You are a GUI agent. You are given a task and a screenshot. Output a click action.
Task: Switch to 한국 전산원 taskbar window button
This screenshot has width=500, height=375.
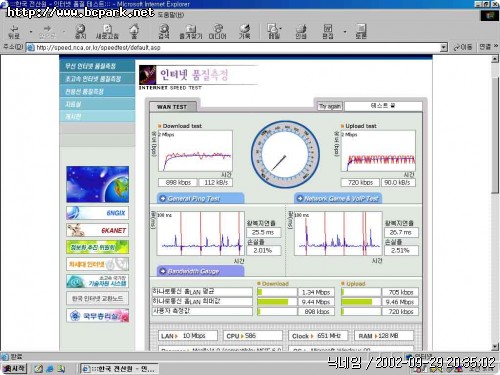119,369
